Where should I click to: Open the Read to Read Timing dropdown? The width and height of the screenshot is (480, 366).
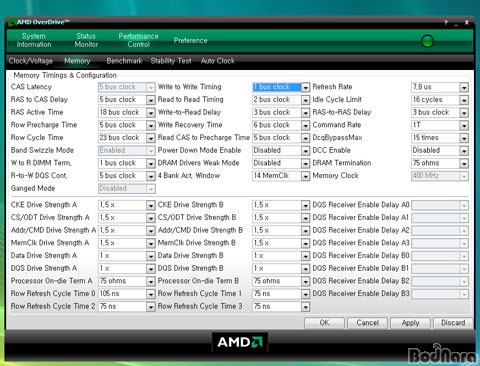click(305, 100)
